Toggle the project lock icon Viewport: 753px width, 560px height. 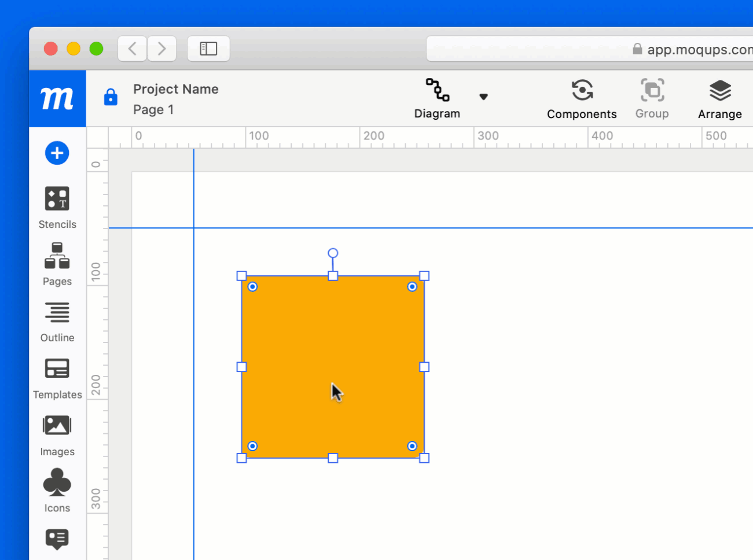[110, 98]
